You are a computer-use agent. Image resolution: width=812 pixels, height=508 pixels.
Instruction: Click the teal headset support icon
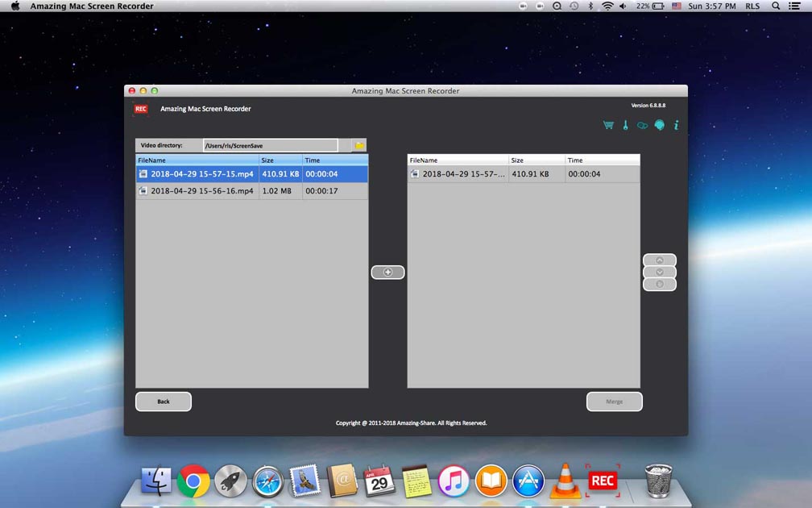[x=659, y=125]
